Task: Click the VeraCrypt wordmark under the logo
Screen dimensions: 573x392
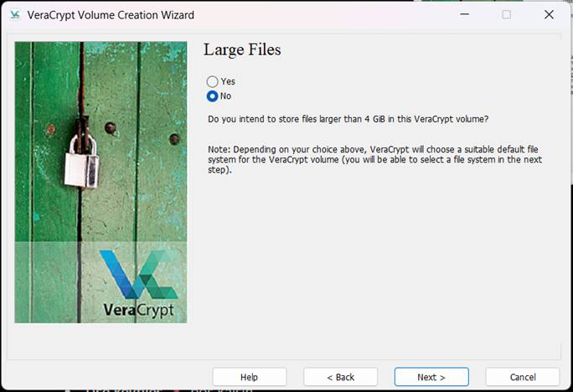Action: (x=139, y=310)
